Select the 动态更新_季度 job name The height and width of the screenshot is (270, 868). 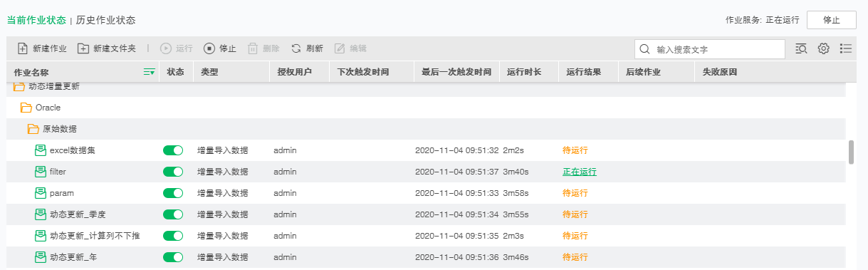point(78,214)
